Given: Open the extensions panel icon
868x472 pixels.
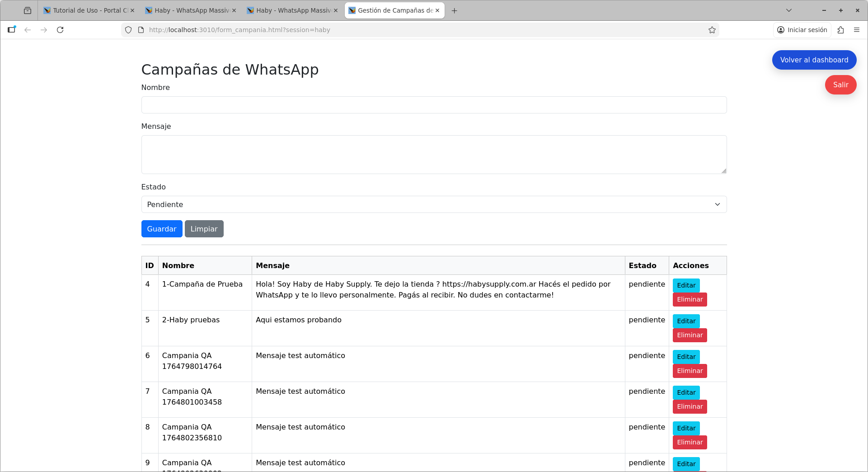Looking at the screenshot, I should [840, 30].
